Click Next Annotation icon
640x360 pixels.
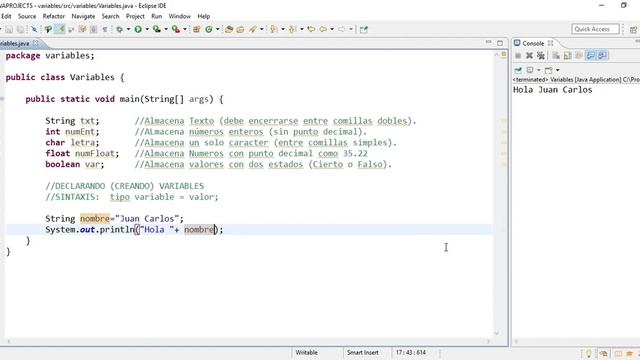coord(274,29)
